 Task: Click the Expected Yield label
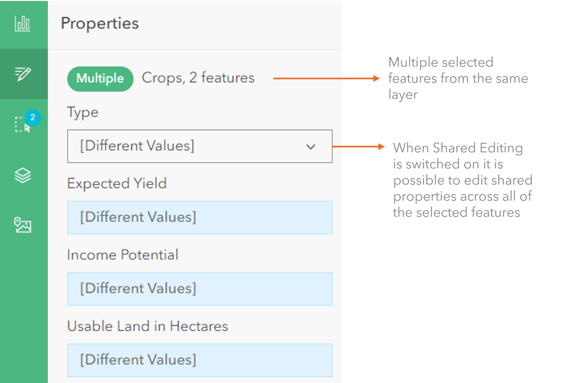coord(117,184)
